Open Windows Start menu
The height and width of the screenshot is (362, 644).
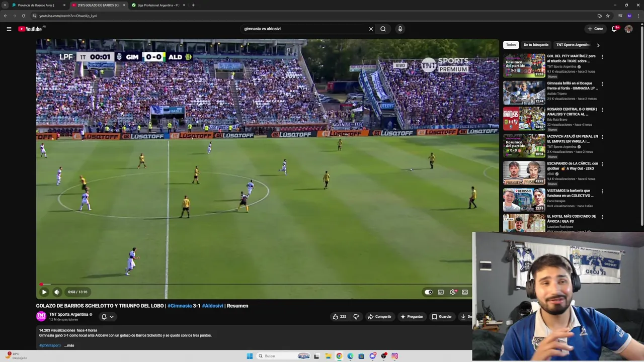tap(250, 356)
